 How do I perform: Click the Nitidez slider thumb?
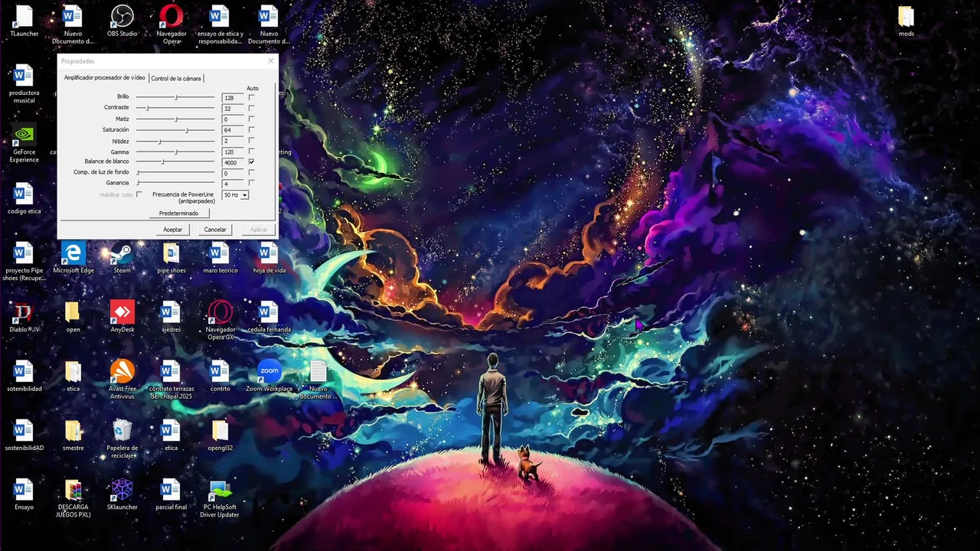point(159,141)
